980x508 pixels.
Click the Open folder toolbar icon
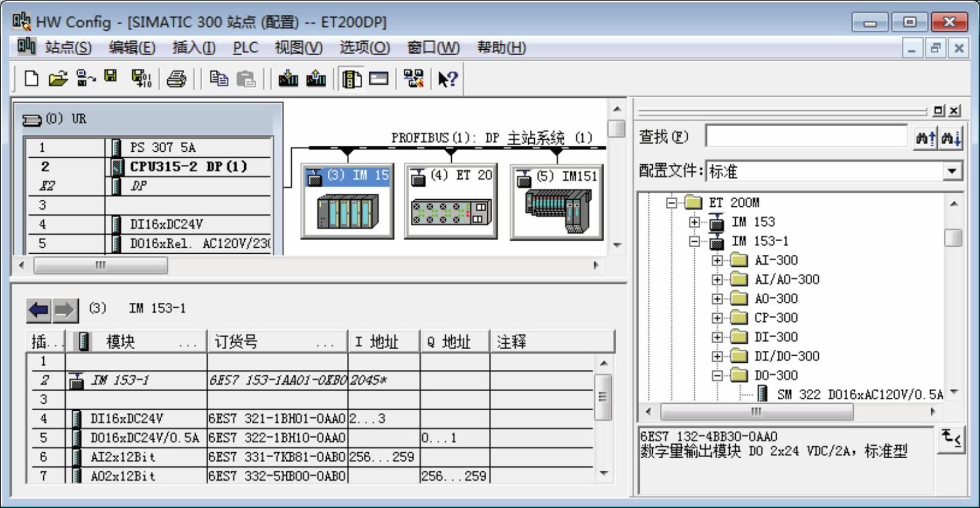[58, 78]
